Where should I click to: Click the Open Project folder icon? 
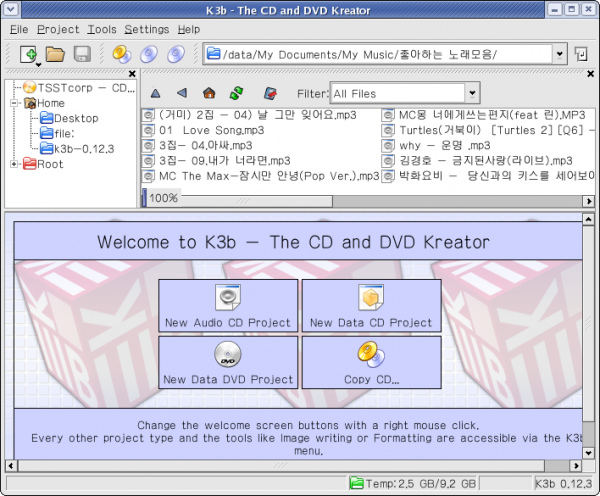click(x=55, y=54)
